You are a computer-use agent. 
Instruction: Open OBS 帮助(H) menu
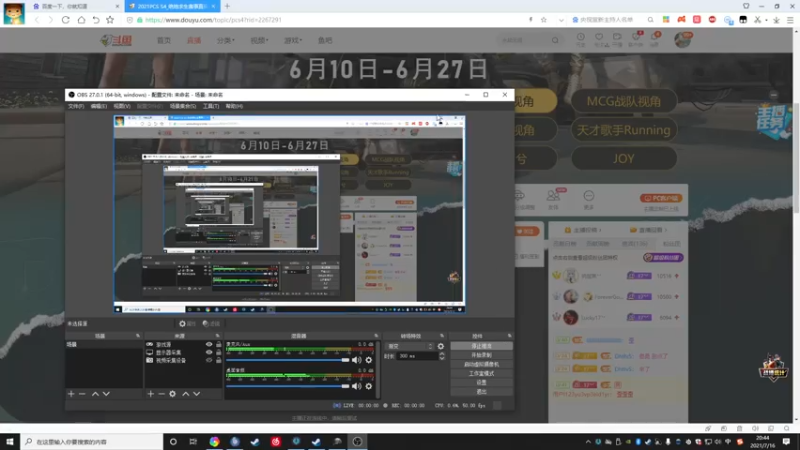(x=234, y=106)
